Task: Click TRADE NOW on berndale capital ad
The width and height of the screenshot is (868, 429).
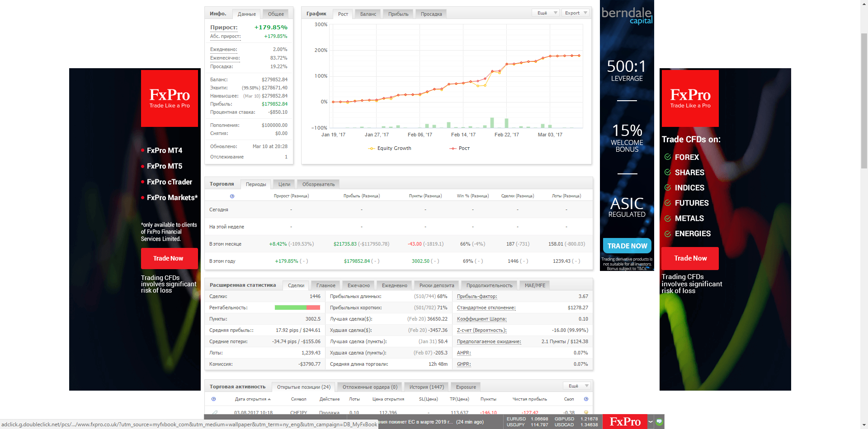Action: 627,246
